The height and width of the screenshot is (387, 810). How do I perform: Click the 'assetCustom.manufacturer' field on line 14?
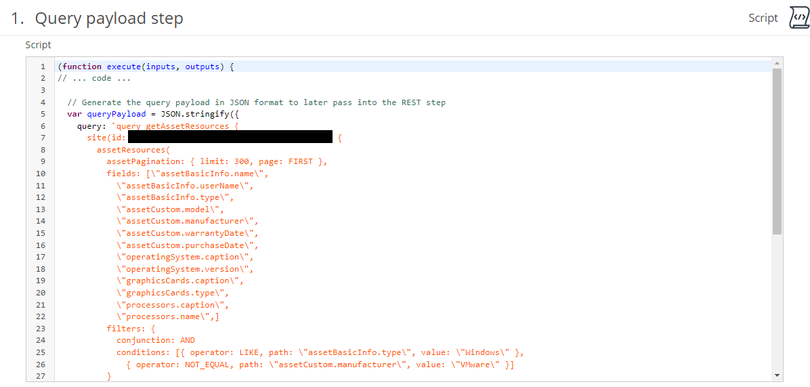(x=188, y=221)
